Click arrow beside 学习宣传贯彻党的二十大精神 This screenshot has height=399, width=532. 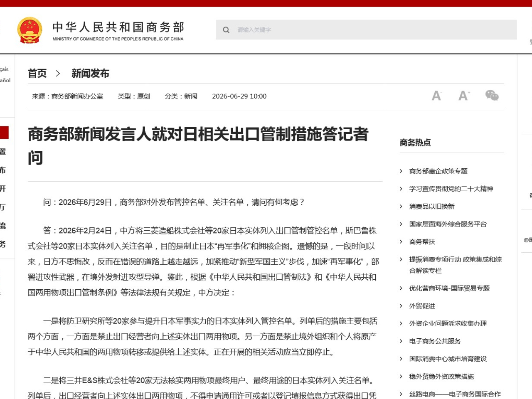click(401, 189)
